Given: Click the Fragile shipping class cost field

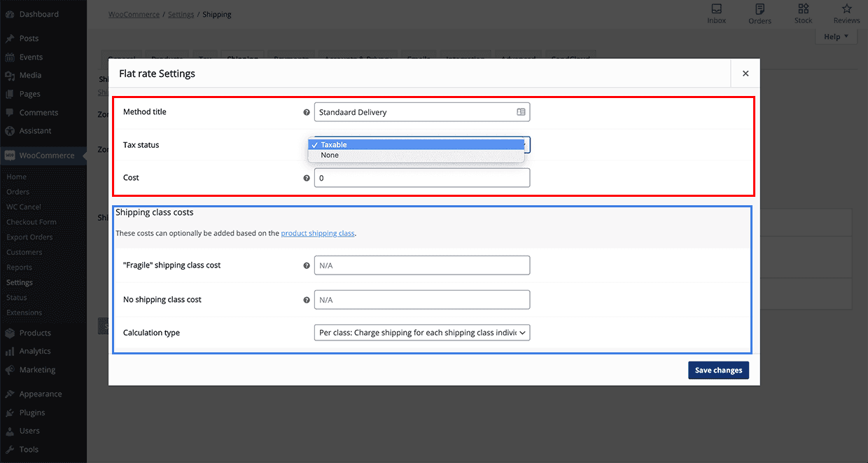Looking at the screenshot, I should click(x=422, y=265).
